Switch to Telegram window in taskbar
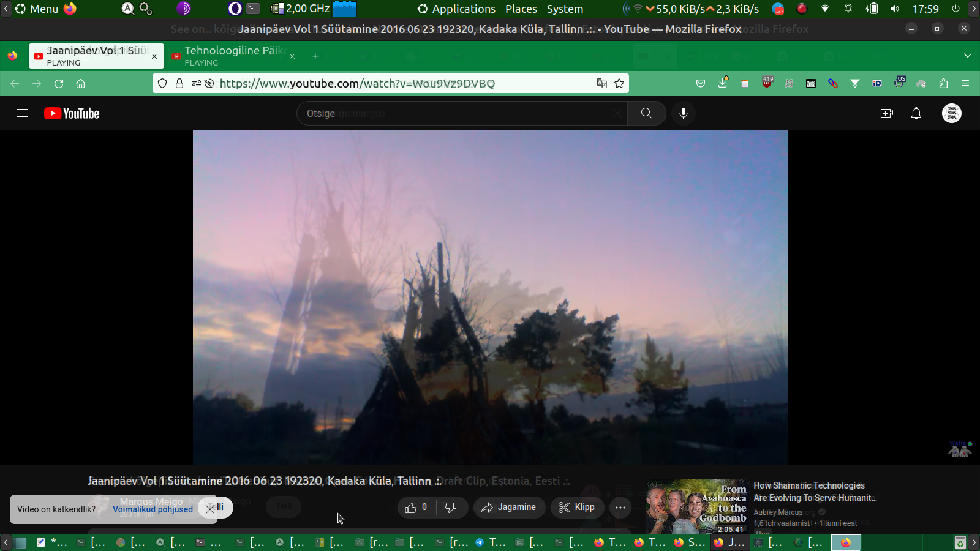 point(489,542)
